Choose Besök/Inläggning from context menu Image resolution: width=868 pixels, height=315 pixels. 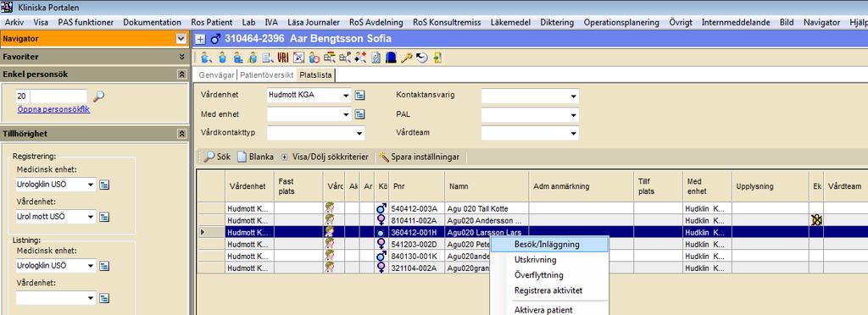coord(549,244)
